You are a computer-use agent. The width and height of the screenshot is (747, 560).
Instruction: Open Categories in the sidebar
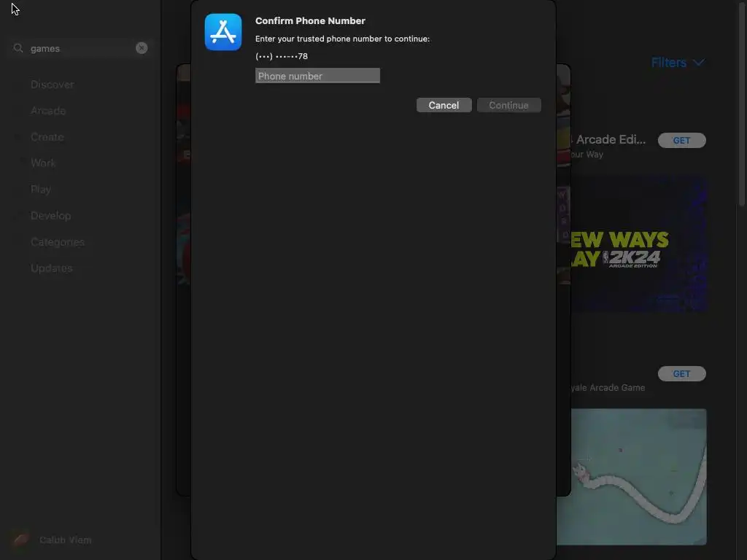57,242
